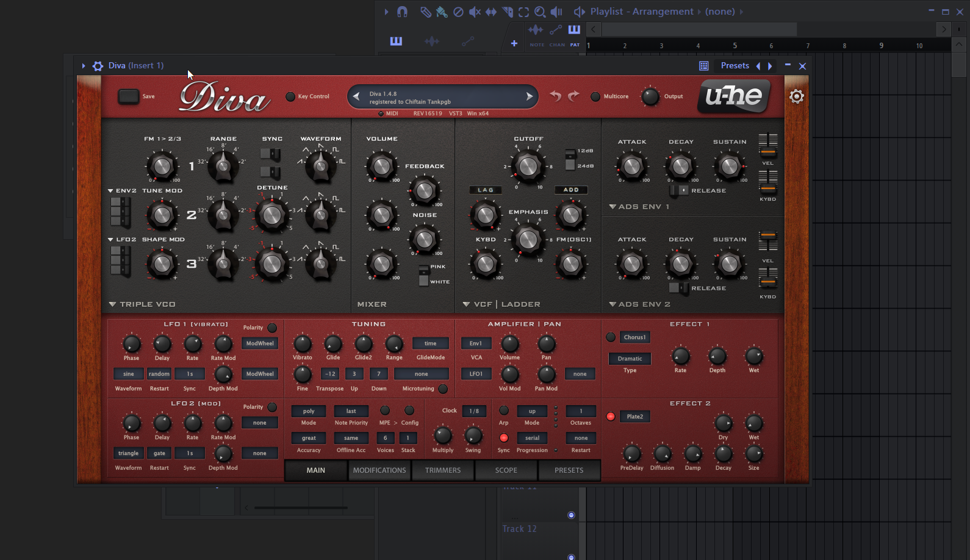Switch to the MAIN tab
The width and height of the screenshot is (970, 560).
pyautogui.click(x=316, y=470)
